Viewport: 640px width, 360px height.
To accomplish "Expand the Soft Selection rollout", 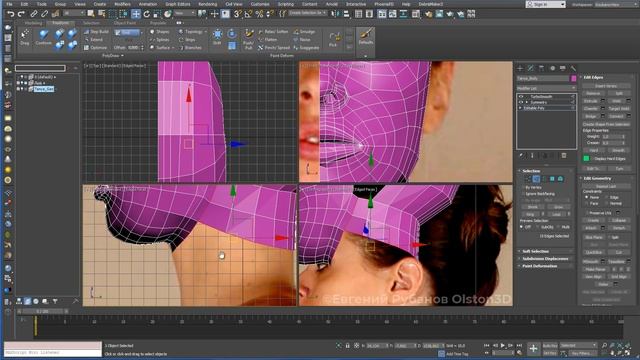I will (546, 251).
